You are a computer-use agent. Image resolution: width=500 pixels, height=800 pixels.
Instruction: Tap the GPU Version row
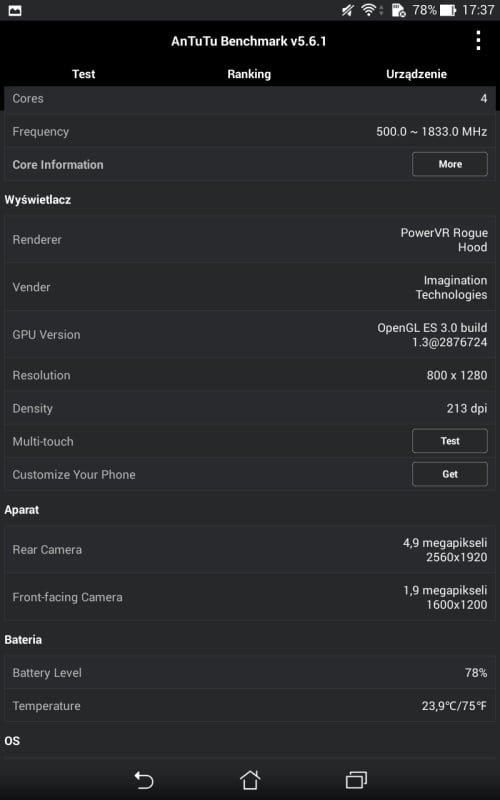click(x=250, y=335)
